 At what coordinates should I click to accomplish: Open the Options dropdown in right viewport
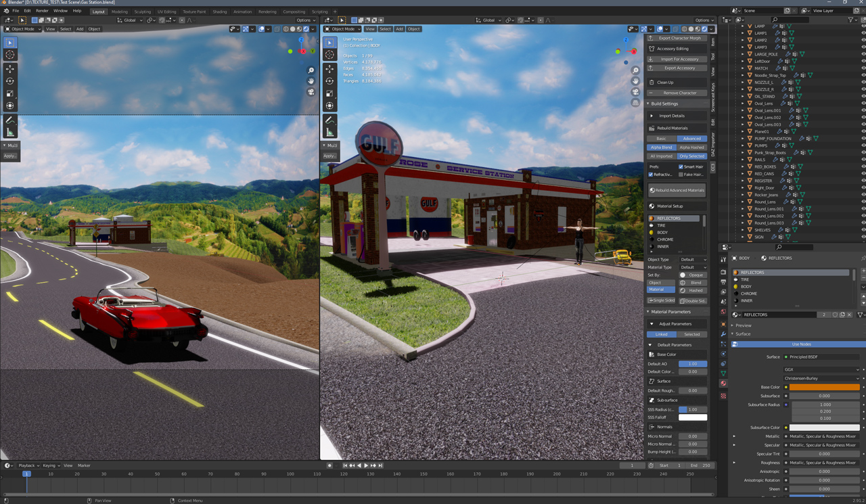click(x=704, y=20)
